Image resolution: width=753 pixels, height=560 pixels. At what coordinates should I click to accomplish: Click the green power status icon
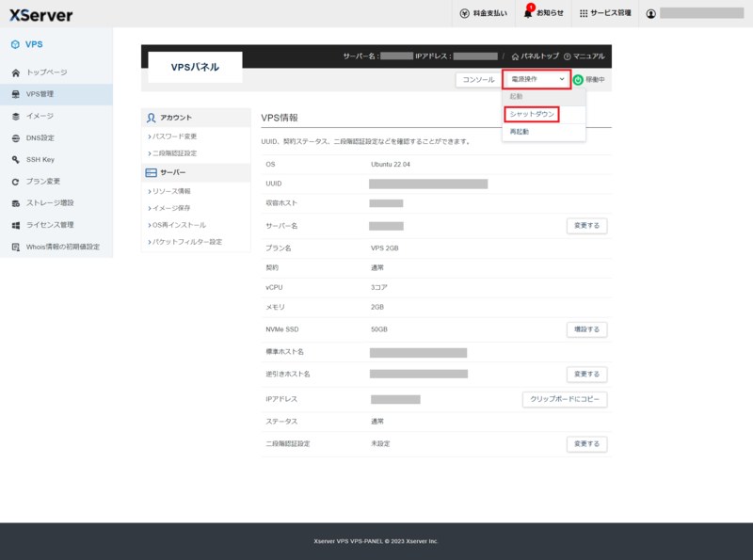point(578,80)
